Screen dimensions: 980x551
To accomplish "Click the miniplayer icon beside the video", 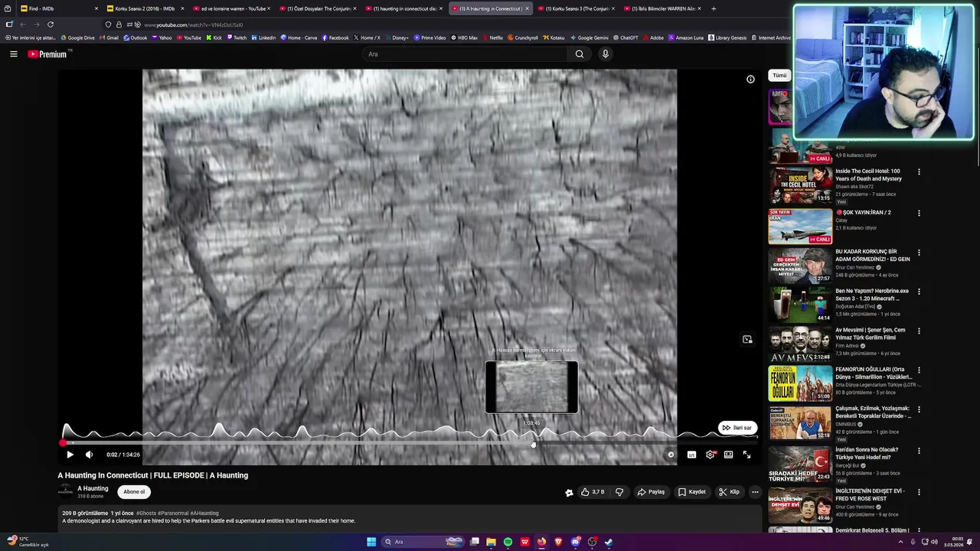I will pos(747,339).
